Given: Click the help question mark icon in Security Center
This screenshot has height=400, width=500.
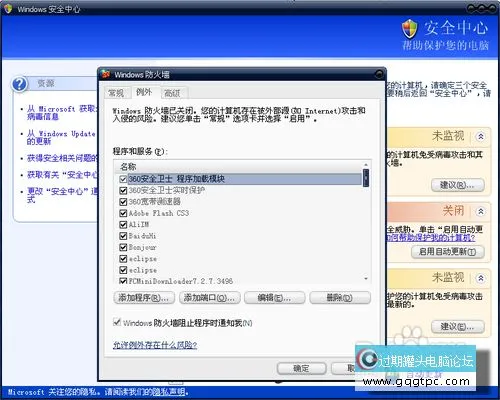Looking at the screenshot, I should pos(19,84).
